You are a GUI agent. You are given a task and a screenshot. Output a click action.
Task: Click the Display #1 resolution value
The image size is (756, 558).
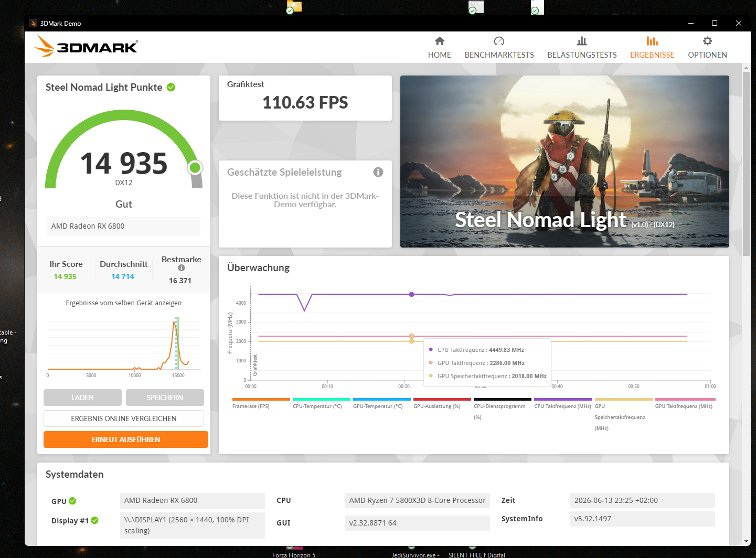coord(193,525)
